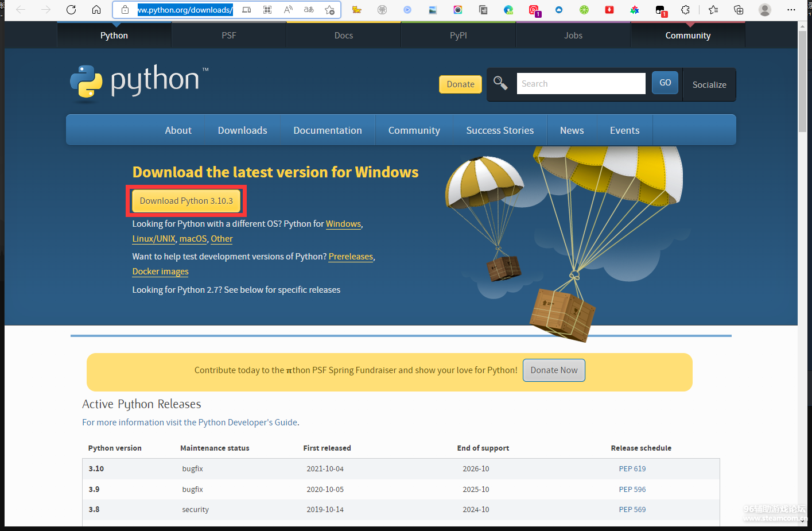Image resolution: width=812 pixels, height=531 pixels.
Task: Go to browser home page icon
Action: [96, 10]
